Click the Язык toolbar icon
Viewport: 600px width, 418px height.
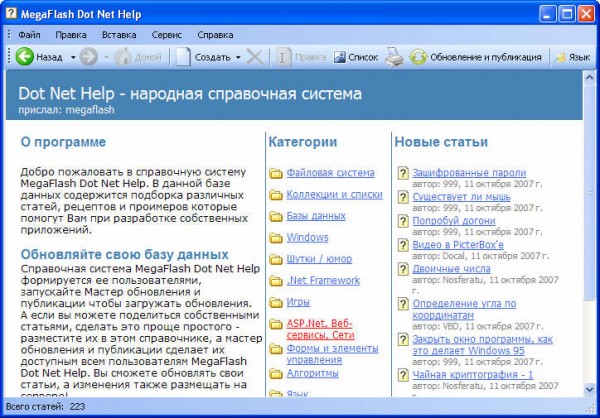click(561, 57)
